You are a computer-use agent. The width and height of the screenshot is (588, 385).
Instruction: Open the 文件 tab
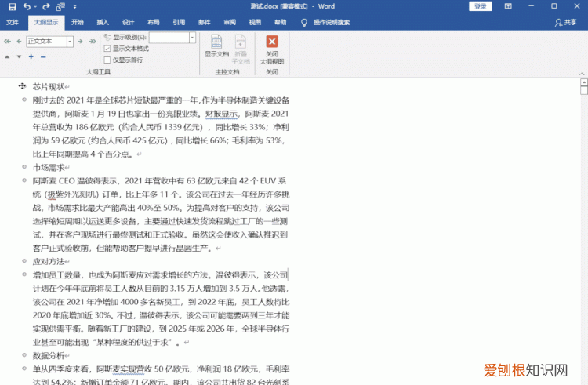coord(12,23)
